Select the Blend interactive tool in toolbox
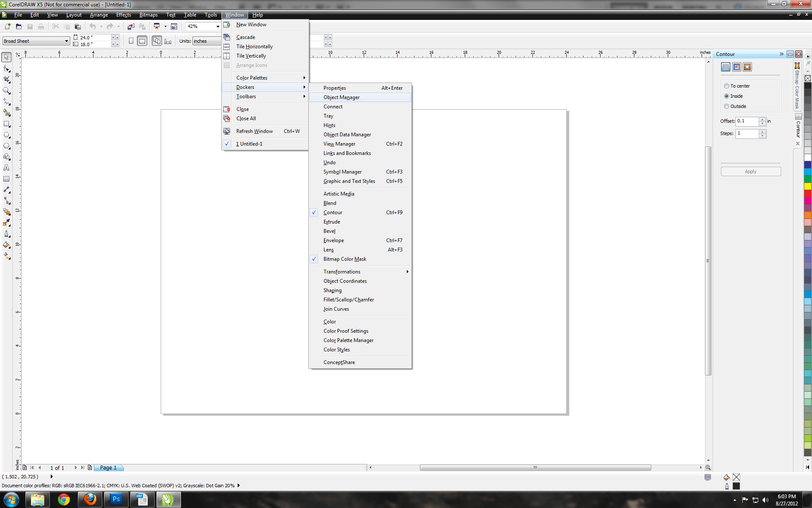 [x=6, y=212]
